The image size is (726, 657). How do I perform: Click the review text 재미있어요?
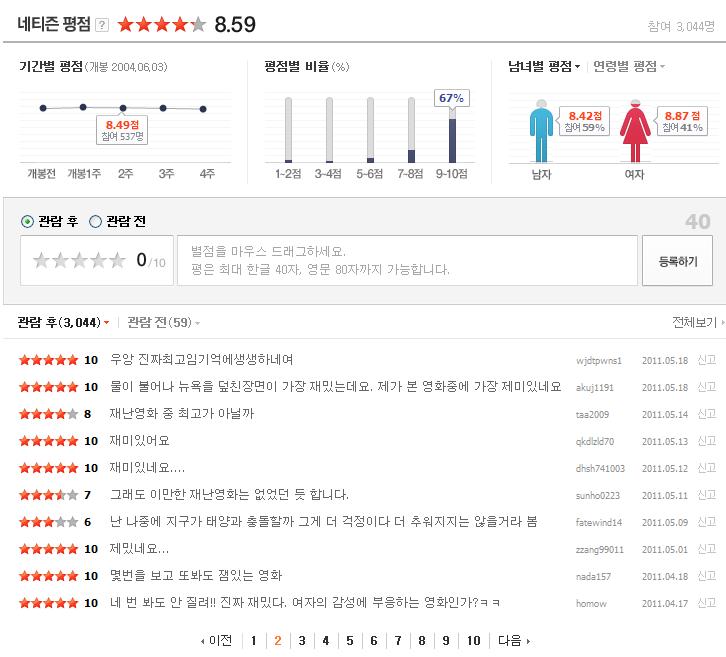pos(139,440)
